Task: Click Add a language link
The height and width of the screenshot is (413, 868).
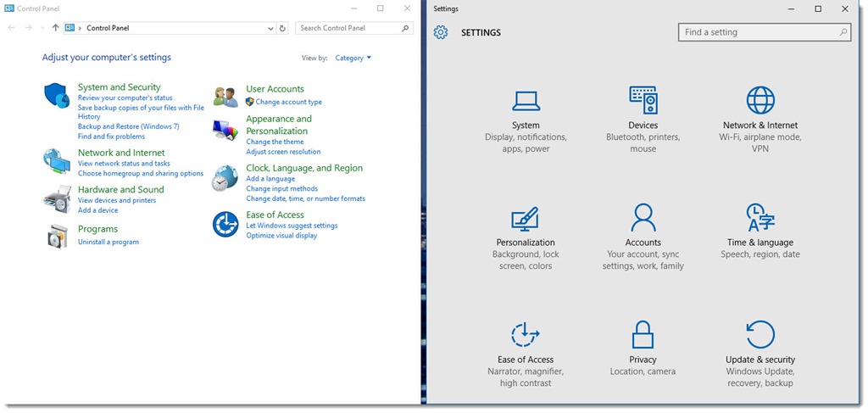Action: 270,179
